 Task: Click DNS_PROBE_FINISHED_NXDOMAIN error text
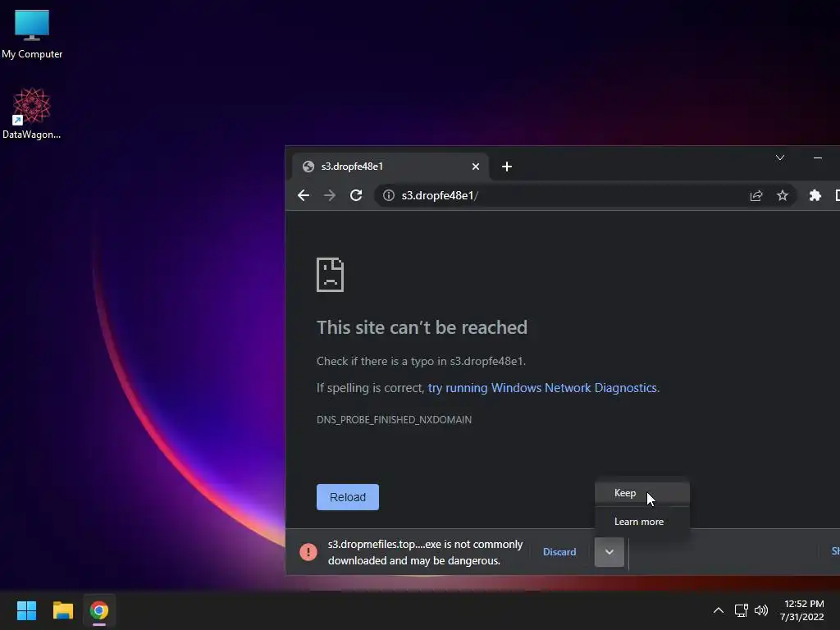coord(394,419)
